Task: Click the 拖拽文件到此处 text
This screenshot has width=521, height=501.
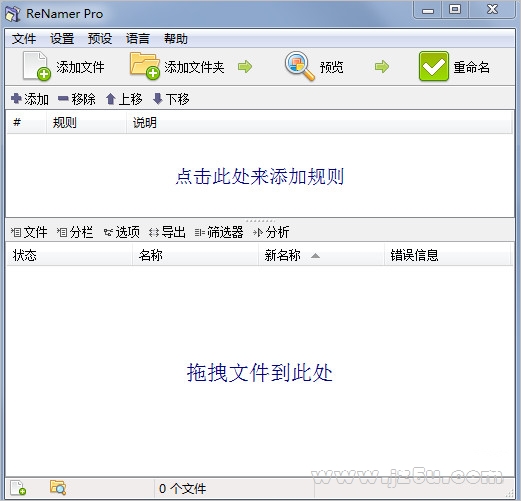Action: 259,372
